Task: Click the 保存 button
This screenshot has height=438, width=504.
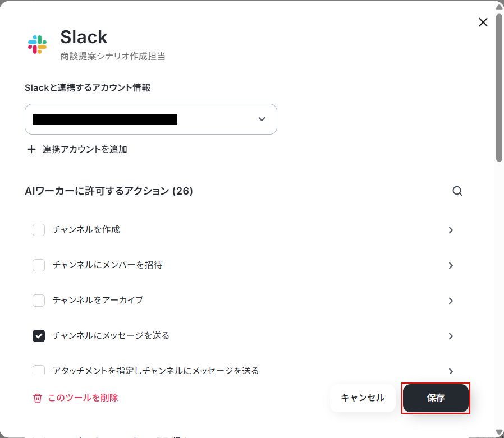Action: [436, 398]
